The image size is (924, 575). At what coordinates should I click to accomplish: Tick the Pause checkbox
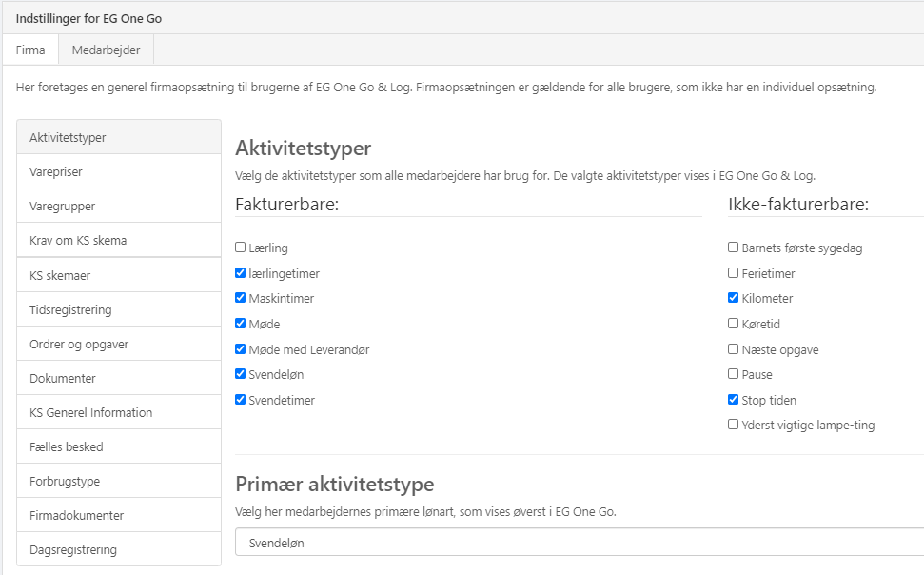(733, 374)
